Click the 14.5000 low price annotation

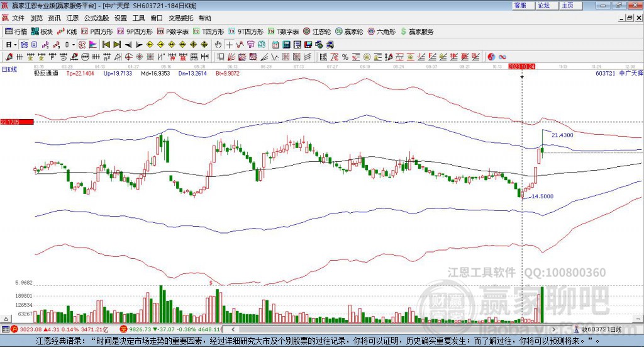point(543,196)
